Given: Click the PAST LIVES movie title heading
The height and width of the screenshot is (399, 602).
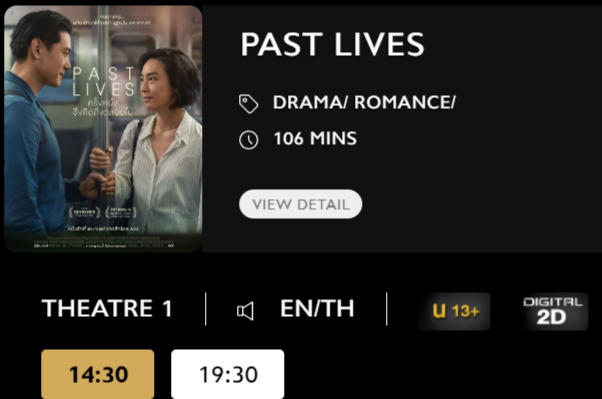Looking at the screenshot, I should [x=332, y=45].
